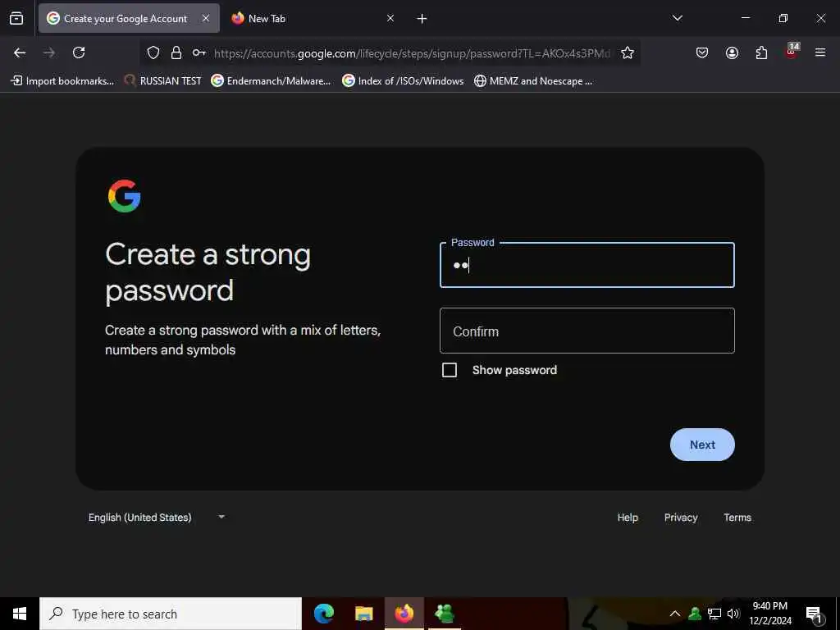Open the Windows Start menu

20,614
